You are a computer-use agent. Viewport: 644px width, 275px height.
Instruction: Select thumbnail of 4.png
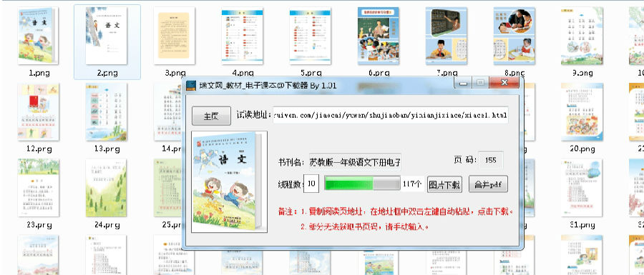point(243,36)
